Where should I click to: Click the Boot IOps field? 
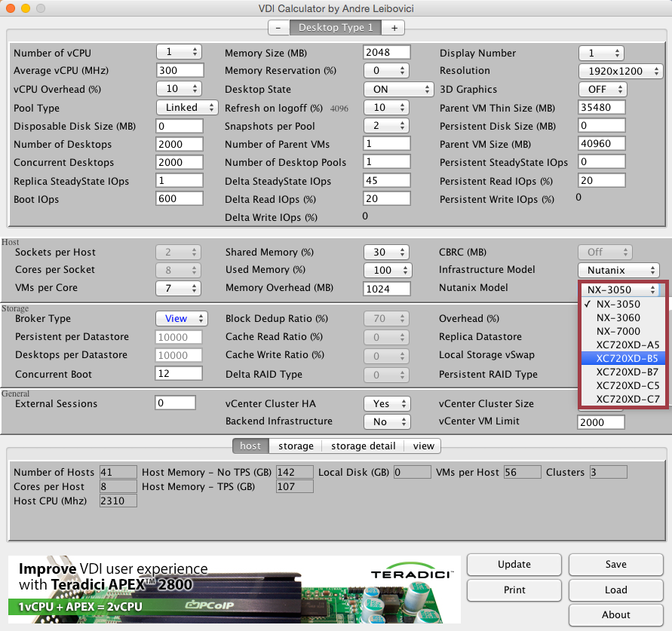(x=180, y=198)
